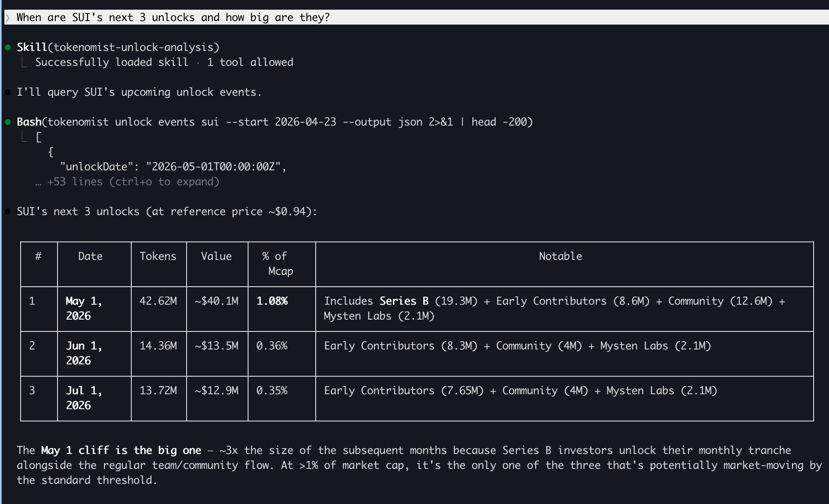
Task: Click the green status dot beside Bash
Action: pyautogui.click(x=8, y=122)
